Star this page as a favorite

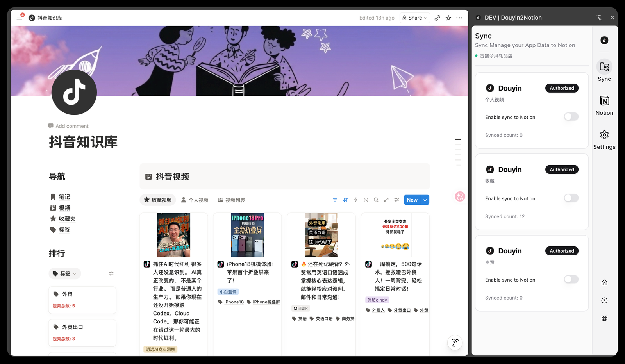[x=448, y=18]
